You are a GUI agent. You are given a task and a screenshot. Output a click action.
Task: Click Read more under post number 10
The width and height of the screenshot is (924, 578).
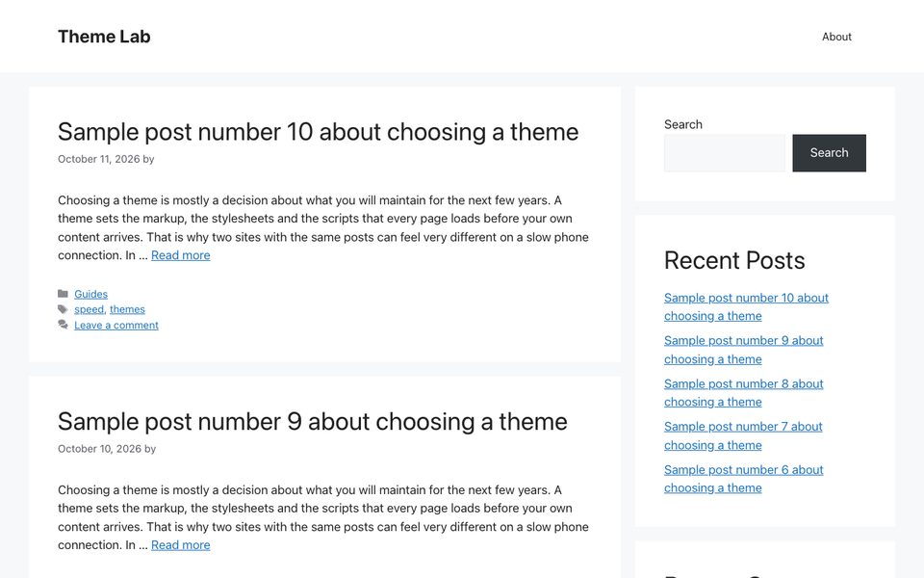[180, 255]
